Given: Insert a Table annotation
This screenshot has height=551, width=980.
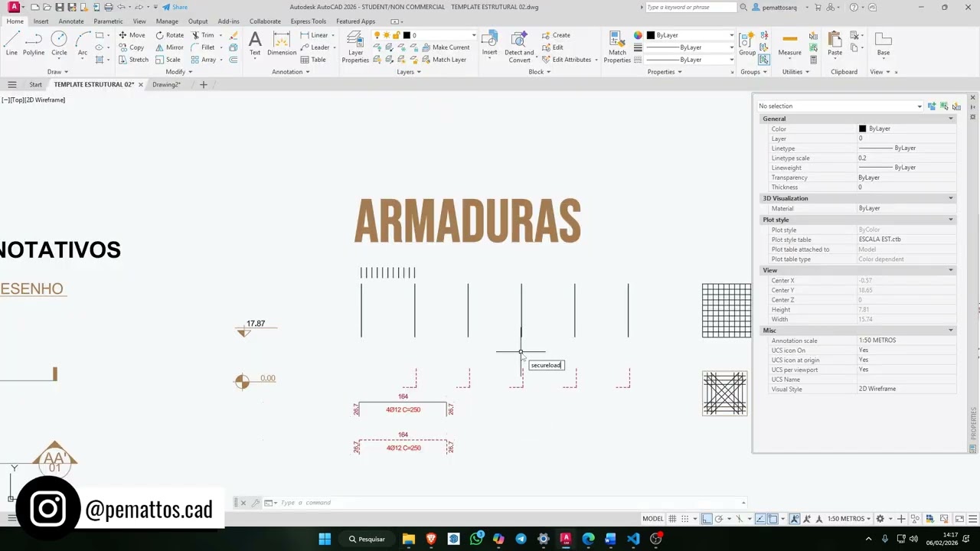Looking at the screenshot, I should (313, 60).
